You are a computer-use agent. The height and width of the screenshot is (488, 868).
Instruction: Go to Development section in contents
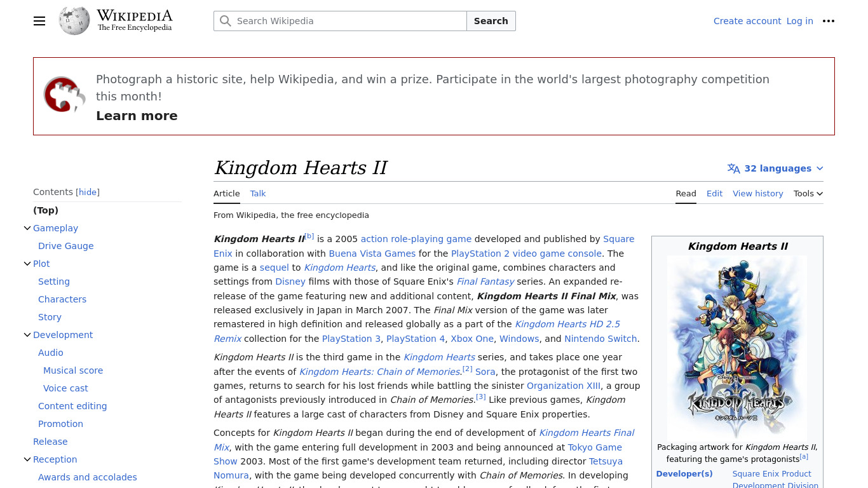(63, 335)
